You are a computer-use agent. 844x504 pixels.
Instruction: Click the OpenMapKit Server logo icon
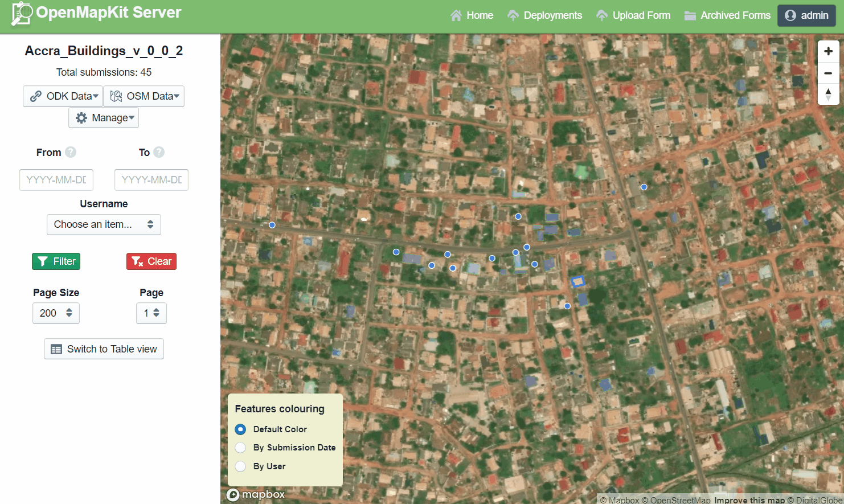click(x=22, y=14)
